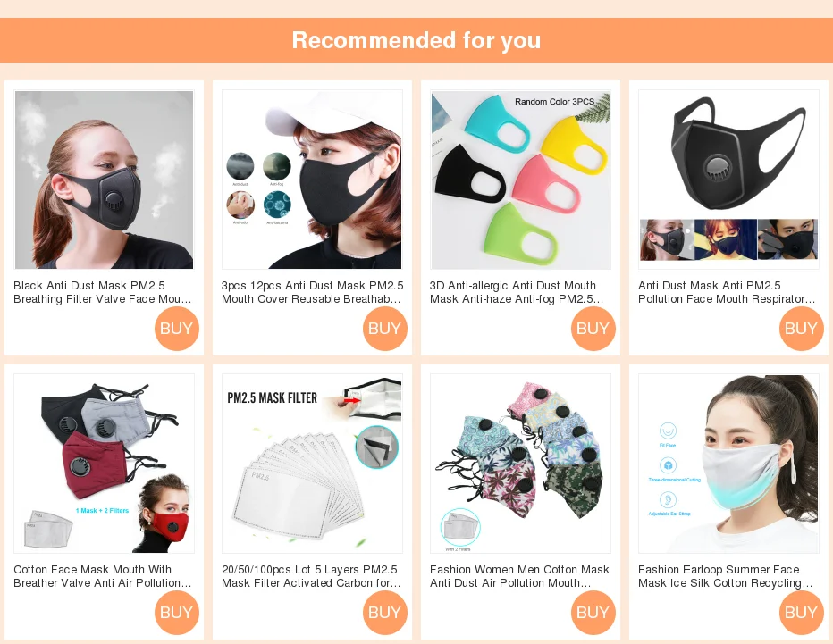Open the black valve respirator product image

click(x=729, y=180)
